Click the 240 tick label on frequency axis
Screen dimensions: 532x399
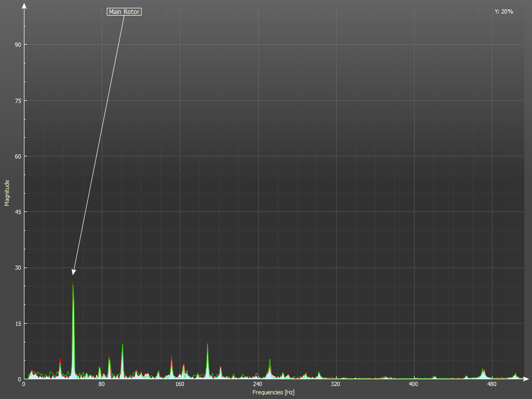tap(258, 384)
